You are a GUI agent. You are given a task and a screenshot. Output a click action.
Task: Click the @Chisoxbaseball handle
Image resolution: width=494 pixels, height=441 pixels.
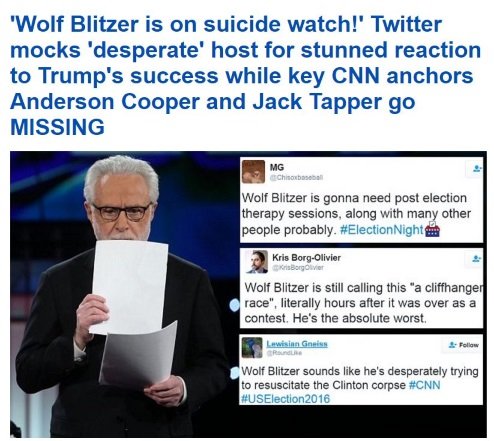(x=296, y=178)
